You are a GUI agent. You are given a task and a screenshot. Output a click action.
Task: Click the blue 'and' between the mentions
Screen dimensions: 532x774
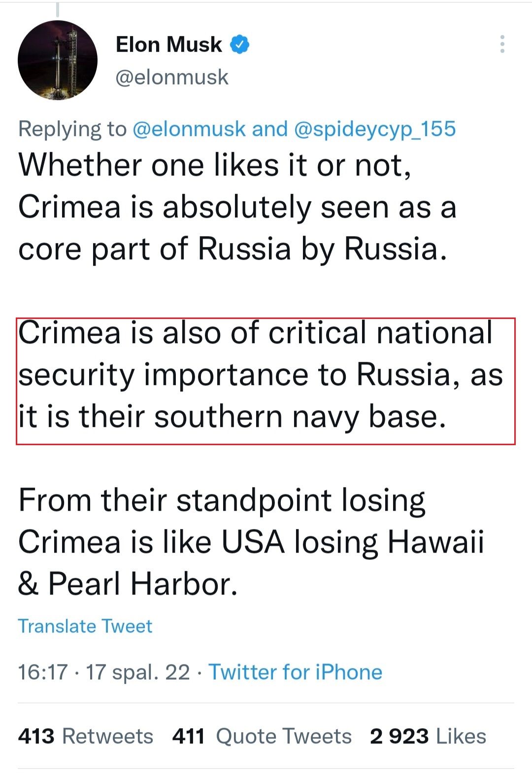[269, 129]
